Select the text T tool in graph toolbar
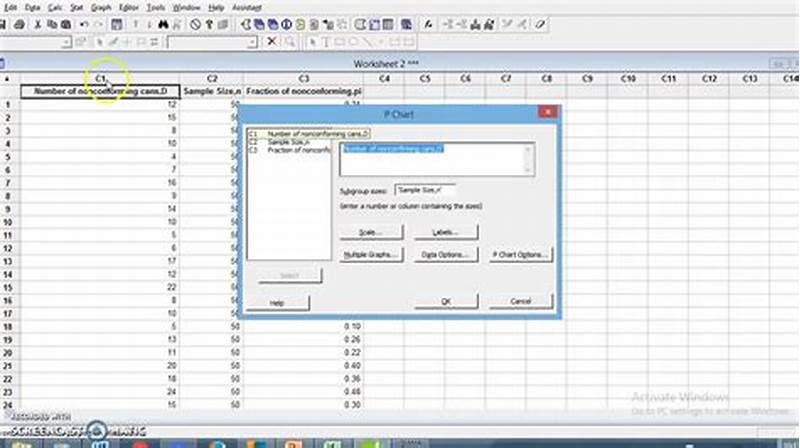This screenshot has height=448, width=800. click(x=326, y=42)
